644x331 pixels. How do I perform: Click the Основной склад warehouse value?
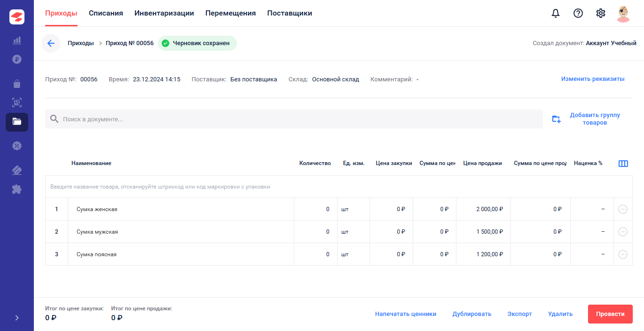336,79
